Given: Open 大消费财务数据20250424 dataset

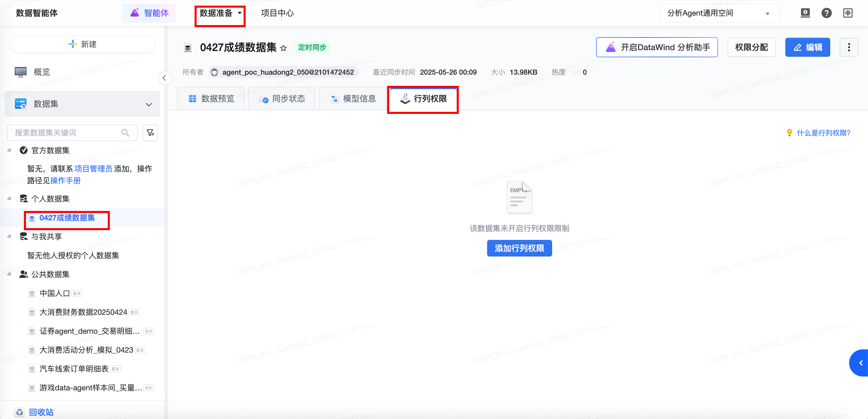Looking at the screenshot, I should (83, 312).
